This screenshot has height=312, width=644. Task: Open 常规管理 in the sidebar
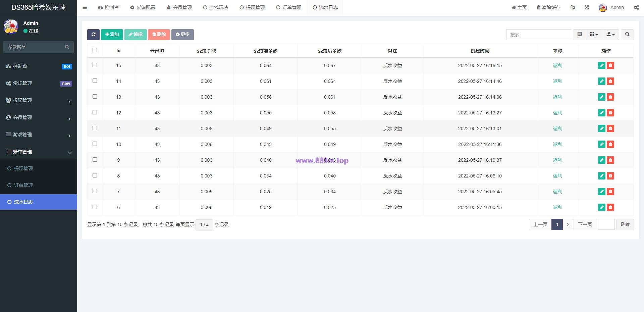coord(39,83)
